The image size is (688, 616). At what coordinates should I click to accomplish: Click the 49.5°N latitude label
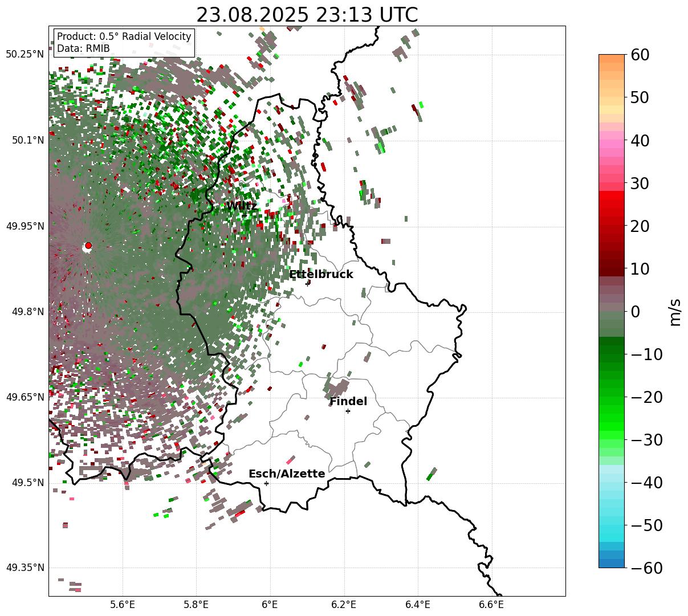point(27,483)
